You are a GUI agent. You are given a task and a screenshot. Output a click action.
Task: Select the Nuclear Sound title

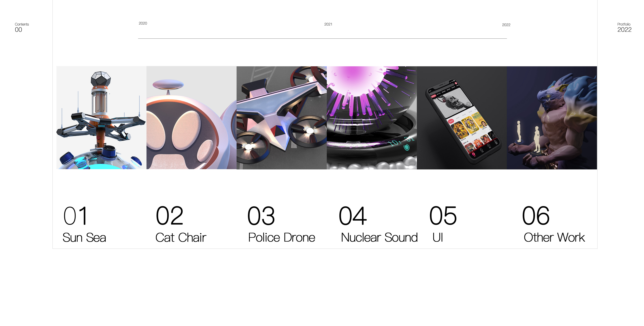[379, 238]
